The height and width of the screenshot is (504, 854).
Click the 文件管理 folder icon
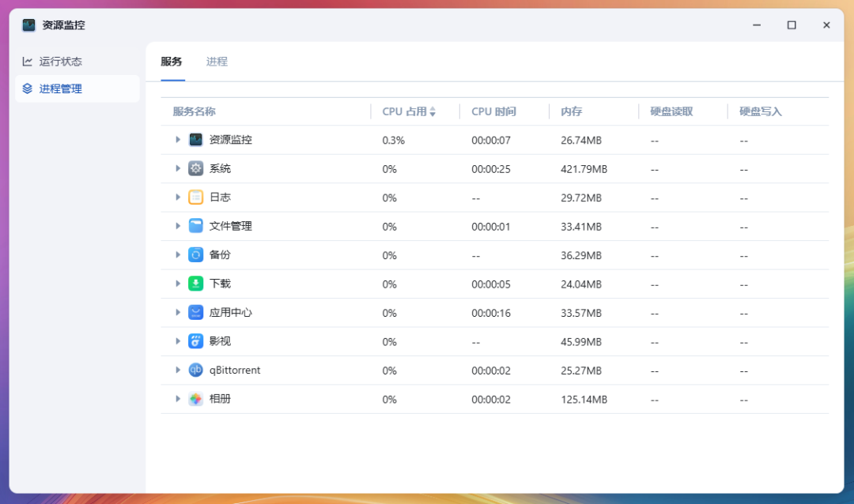(195, 226)
